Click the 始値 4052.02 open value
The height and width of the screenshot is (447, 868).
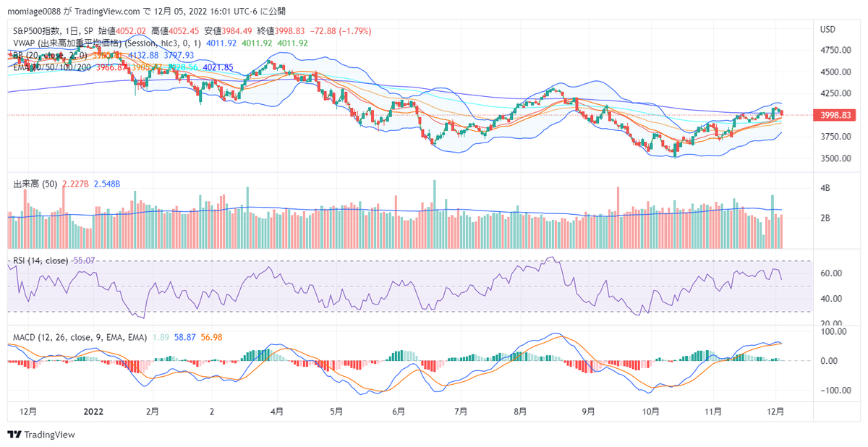pyautogui.click(x=122, y=31)
